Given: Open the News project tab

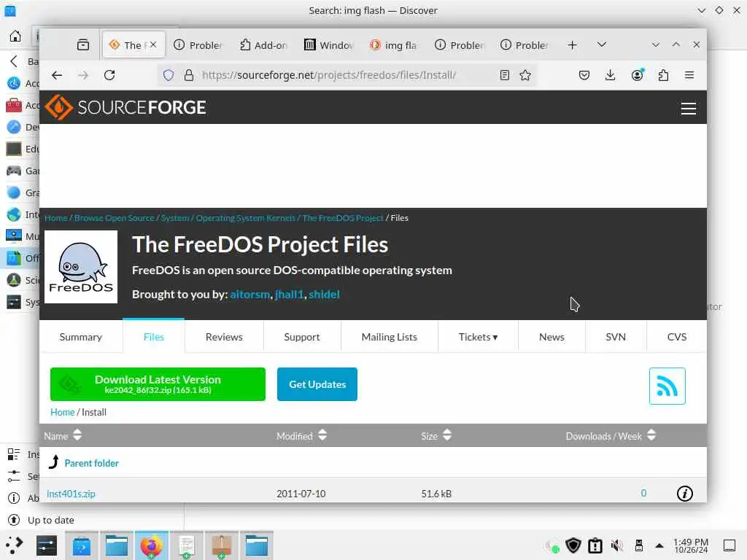Looking at the screenshot, I should coord(551,337).
